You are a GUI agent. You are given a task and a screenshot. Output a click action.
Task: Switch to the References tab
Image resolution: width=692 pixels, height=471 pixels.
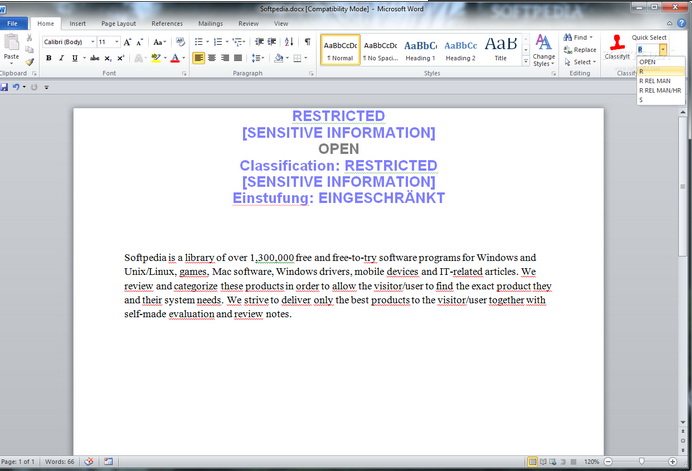click(167, 23)
